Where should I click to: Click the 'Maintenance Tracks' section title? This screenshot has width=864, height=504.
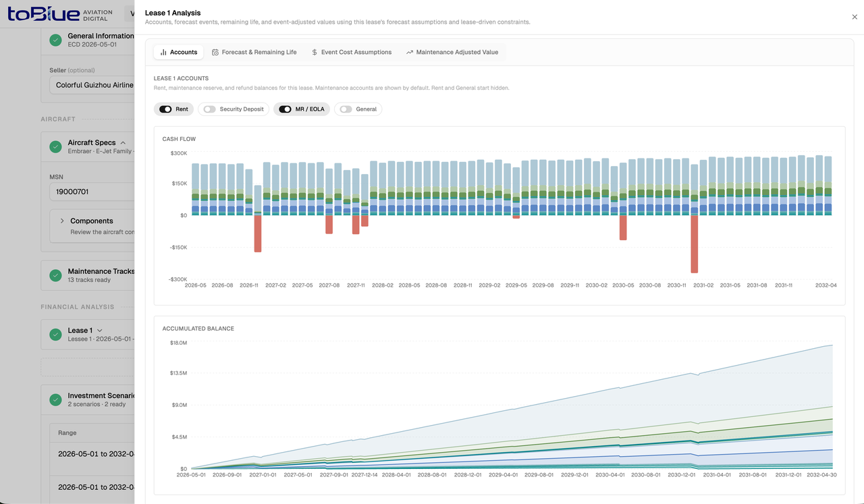pyautogui.click(x=101, y=271)
